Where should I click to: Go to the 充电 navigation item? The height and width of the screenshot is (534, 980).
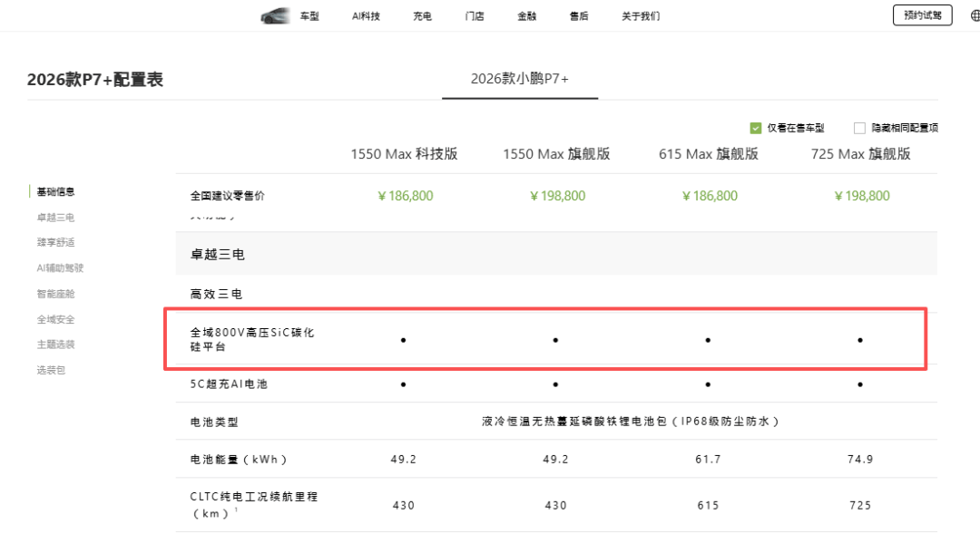[422, 16]
